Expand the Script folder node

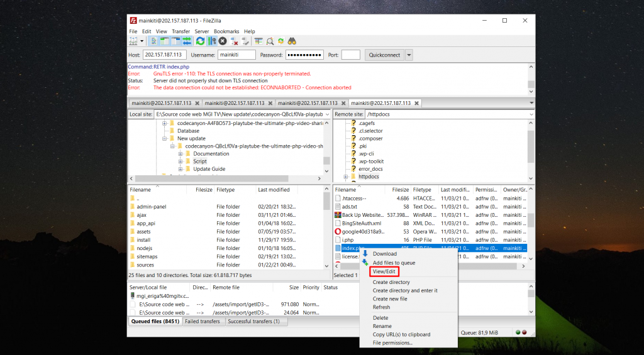[x=180, y=161]
